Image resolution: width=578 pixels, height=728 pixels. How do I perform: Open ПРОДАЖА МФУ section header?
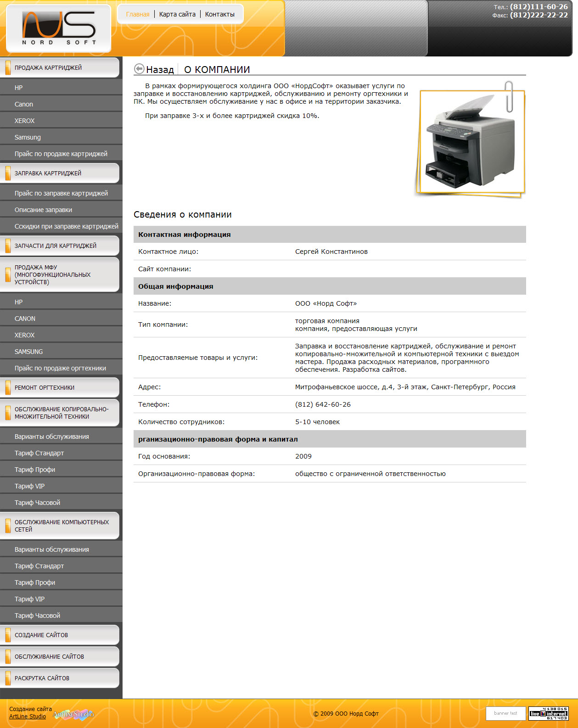(60, 274)
